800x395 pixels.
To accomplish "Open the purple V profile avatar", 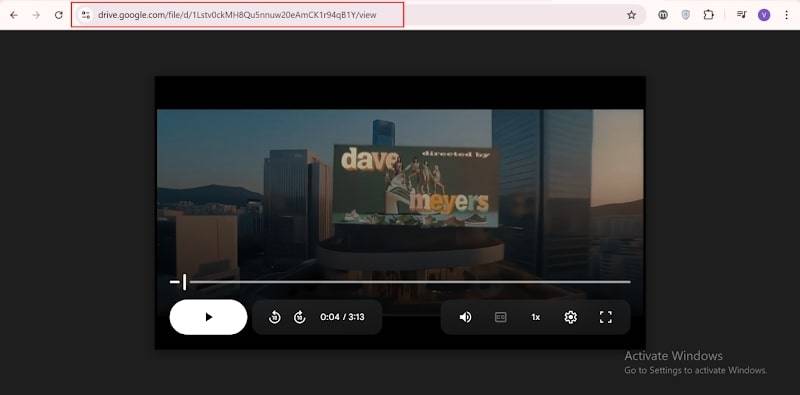I will [764, 15].
